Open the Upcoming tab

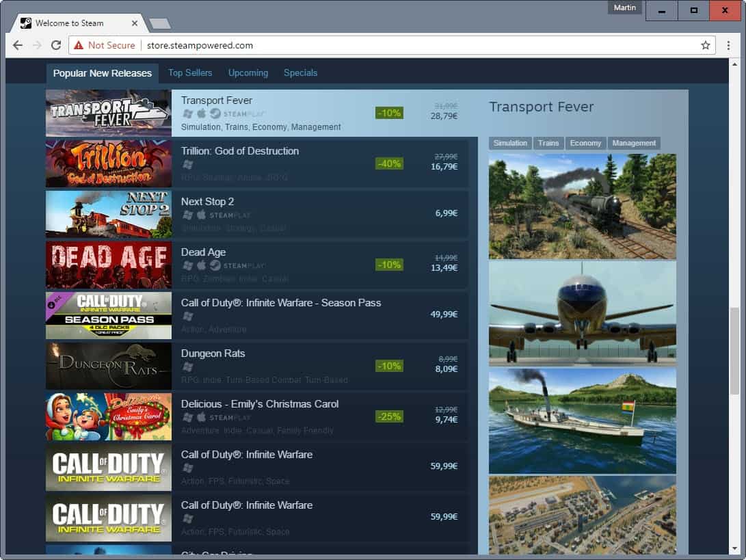pos(248,72)
